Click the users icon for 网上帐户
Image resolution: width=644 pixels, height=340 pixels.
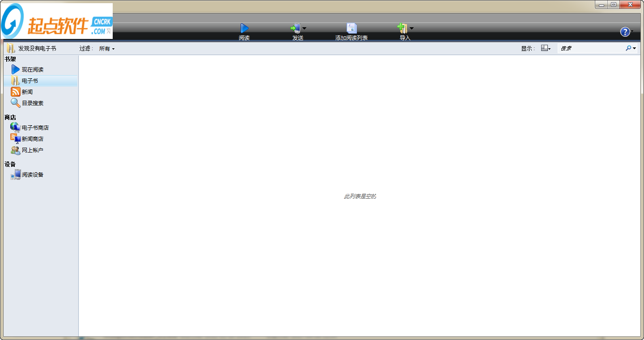[x=16, y=150]
